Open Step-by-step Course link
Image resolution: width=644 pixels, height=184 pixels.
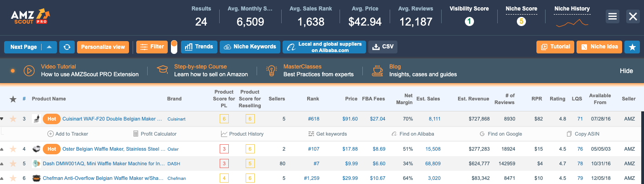pos(200,67)
